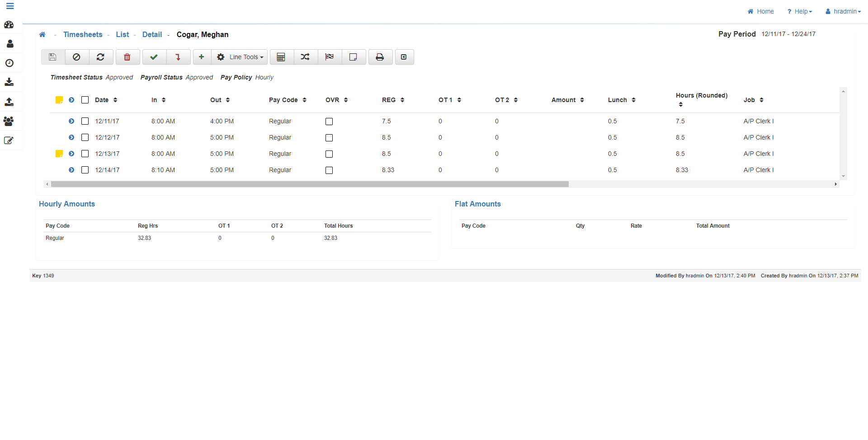
Task: Click the red trash delete button
Action: 127,57
